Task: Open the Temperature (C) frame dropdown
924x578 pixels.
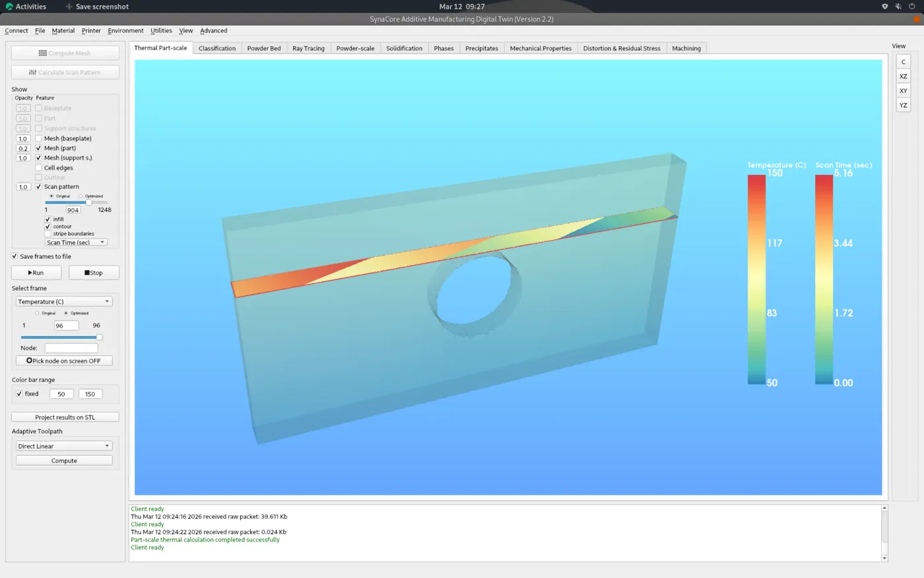Action: (64, 301)
